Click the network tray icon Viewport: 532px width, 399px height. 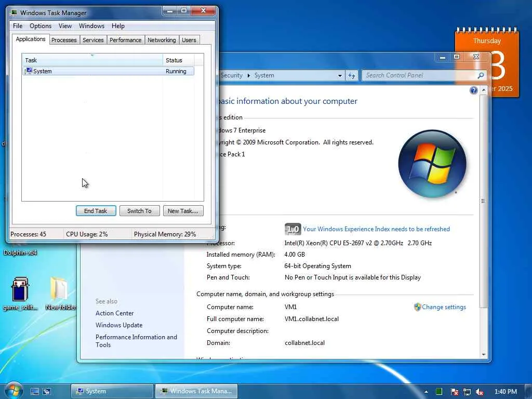click(x=467, y=392)
